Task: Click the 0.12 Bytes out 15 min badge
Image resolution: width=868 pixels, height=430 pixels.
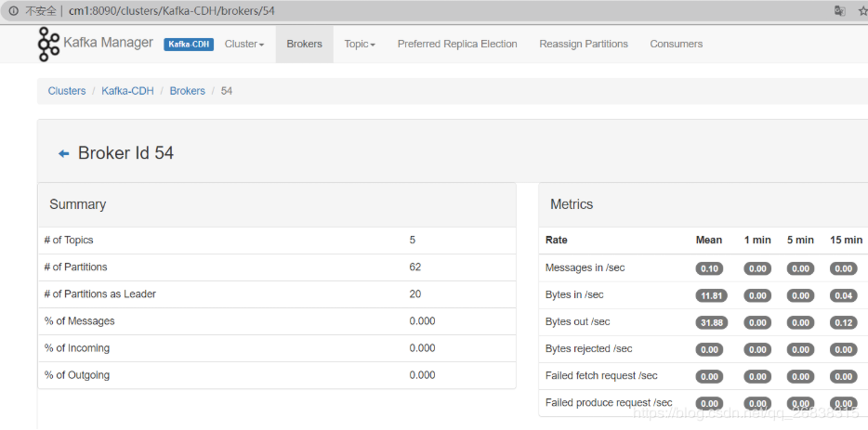Action: click(844, 323)
